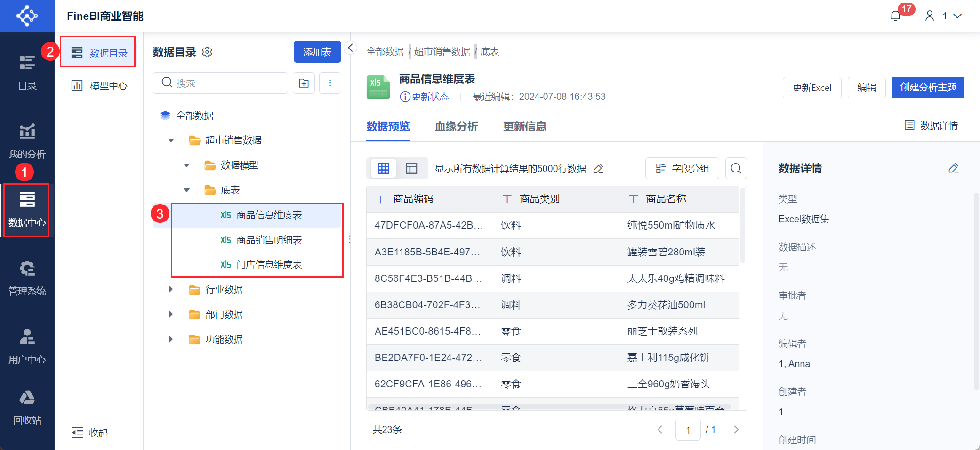Edit the 5000行数据 row display setting
This screenshot has height=450, width=980.
pos(598,169)
